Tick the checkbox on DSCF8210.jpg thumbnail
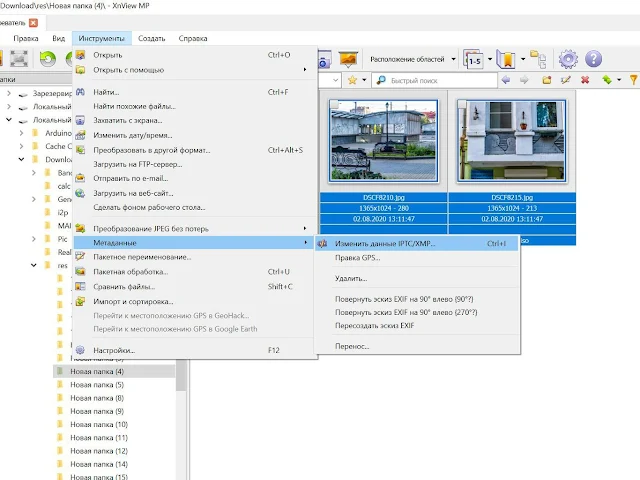Image resolution: width=640 pixels, height=480 pixels. click(x=334, y=104)
